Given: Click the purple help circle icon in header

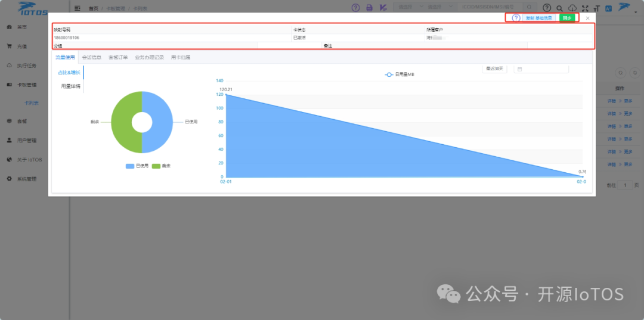Looking at the screenshot, I should coord(355,7).
